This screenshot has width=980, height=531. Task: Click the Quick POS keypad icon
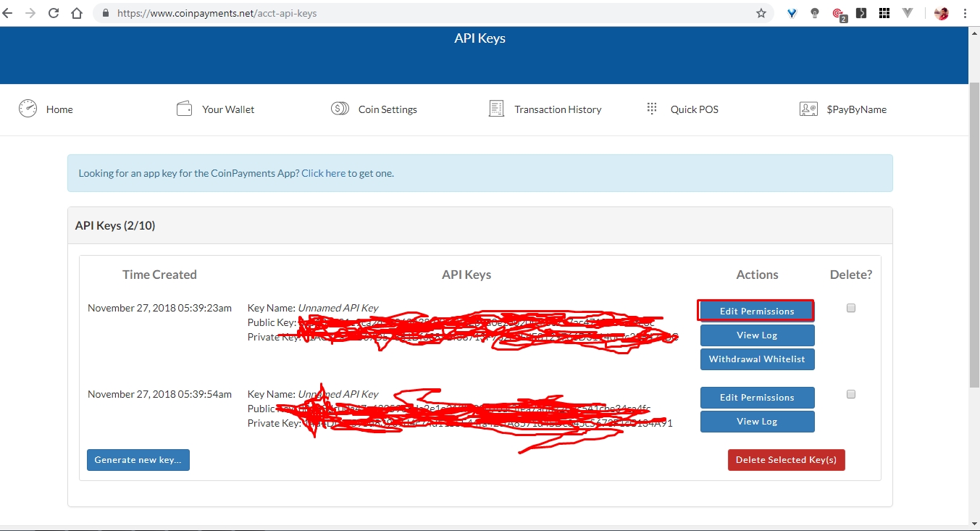point(652,109)
